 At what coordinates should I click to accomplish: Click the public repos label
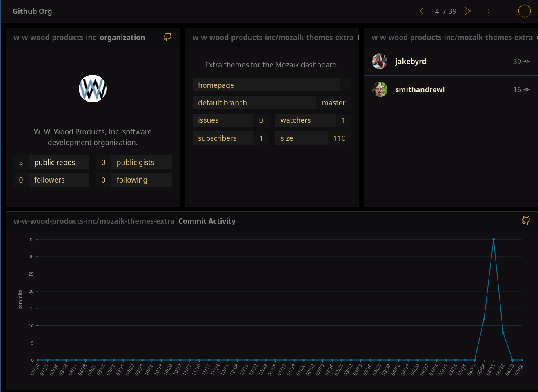pos(55,162)
